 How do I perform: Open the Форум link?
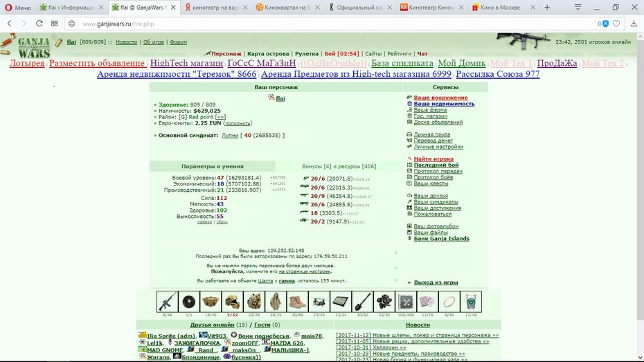point(178,42)
